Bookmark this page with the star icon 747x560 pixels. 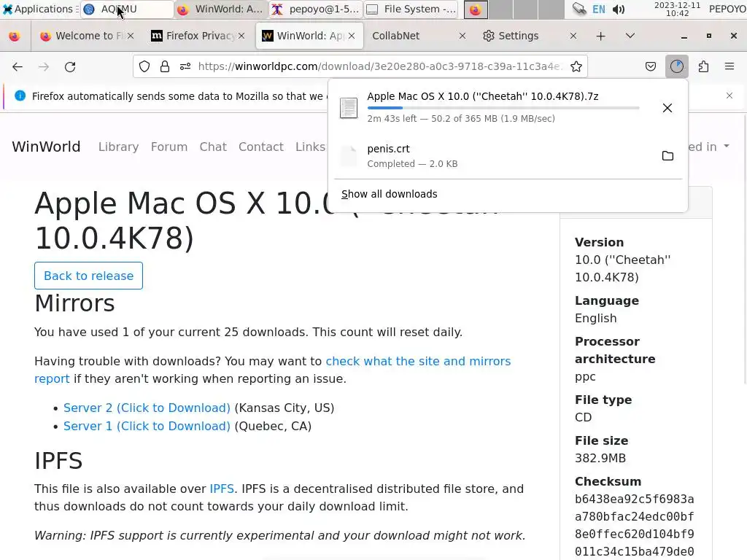[x=576, y=66]
